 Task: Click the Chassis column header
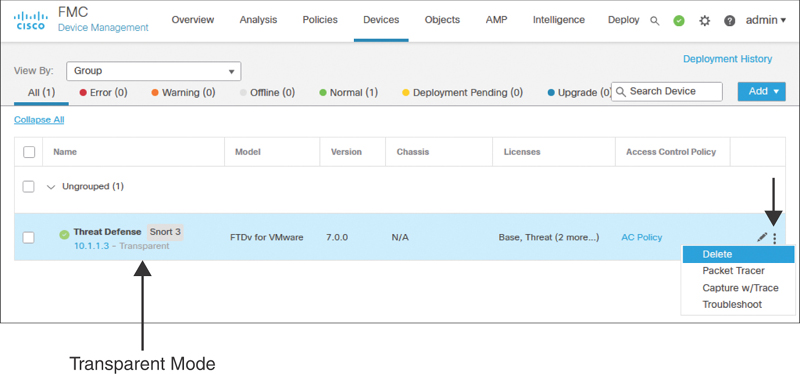[x=413, y=152]
